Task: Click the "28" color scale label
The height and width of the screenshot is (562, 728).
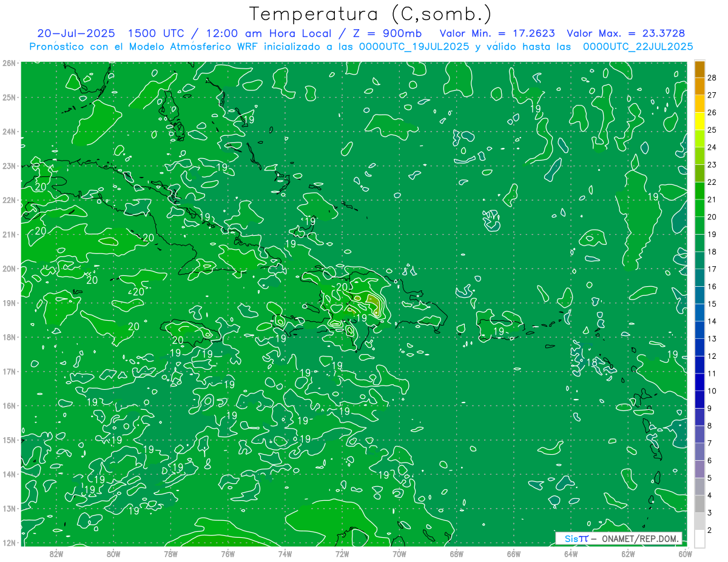Action: [x=712, y=78]
